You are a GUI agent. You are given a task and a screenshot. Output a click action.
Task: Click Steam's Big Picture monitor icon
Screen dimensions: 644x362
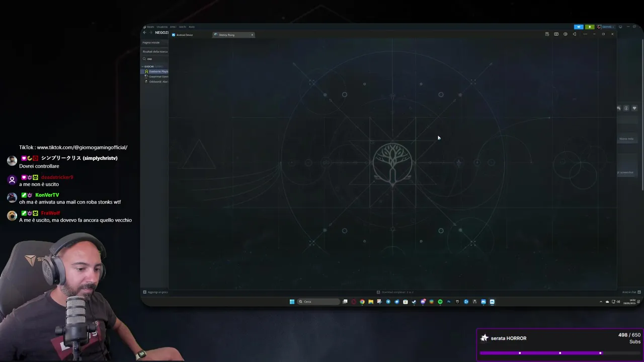[x=620, y=27]
